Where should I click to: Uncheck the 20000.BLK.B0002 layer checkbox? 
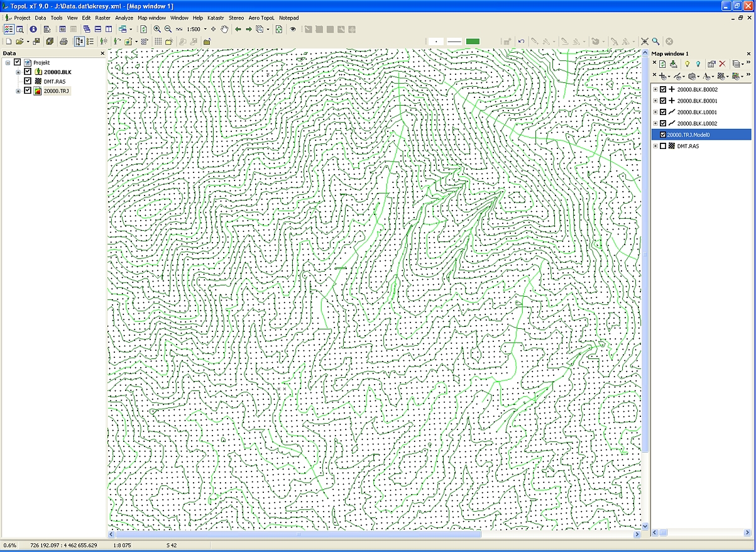tap(663, 89)
